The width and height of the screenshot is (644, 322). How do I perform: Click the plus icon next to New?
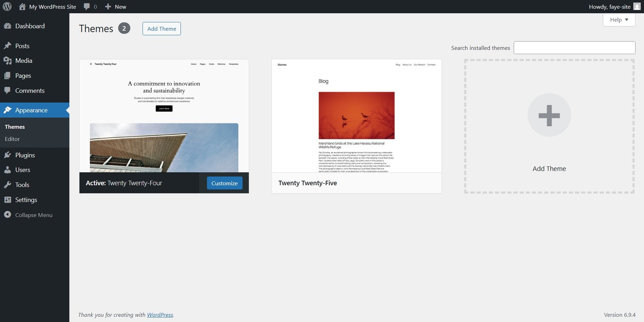(108, 7)
